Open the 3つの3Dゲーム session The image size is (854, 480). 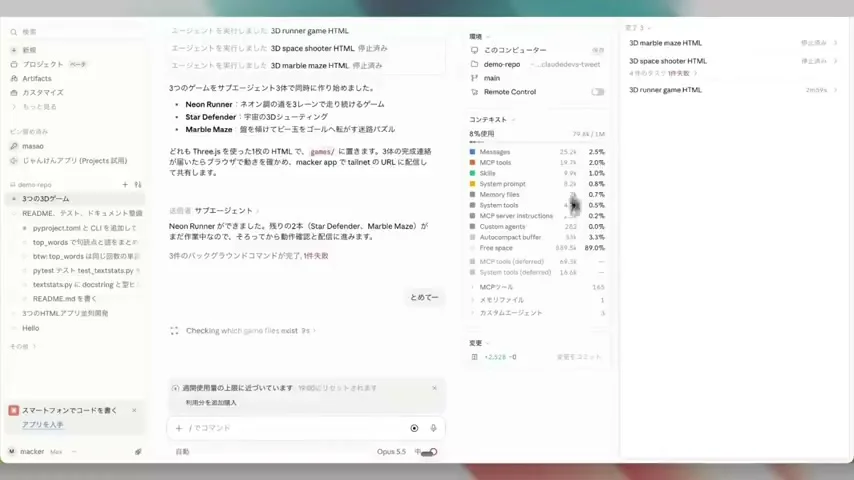point(75,199)
